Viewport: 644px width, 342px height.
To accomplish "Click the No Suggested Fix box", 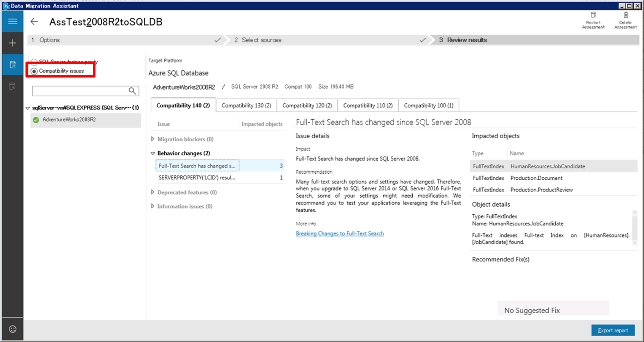I will 553,308.
